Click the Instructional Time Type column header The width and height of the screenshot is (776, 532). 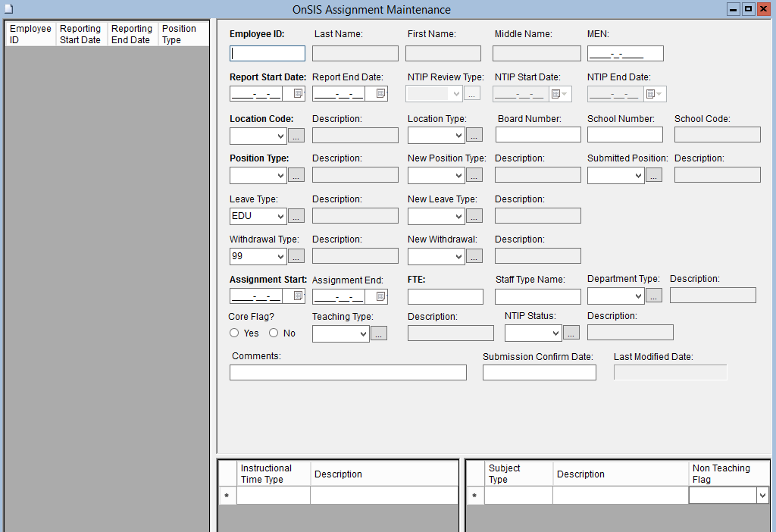tap(273, 474)
